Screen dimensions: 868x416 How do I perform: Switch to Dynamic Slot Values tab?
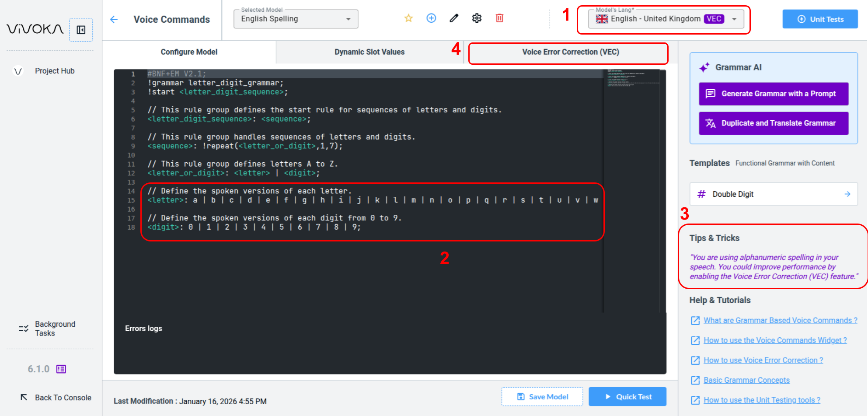pos(370,52)
